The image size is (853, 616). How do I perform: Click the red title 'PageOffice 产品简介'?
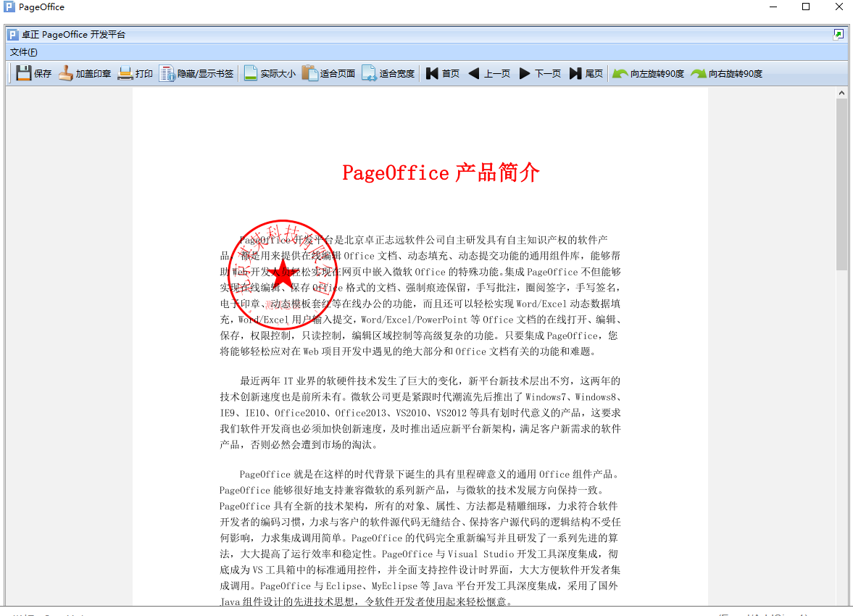tap(441, 172)
